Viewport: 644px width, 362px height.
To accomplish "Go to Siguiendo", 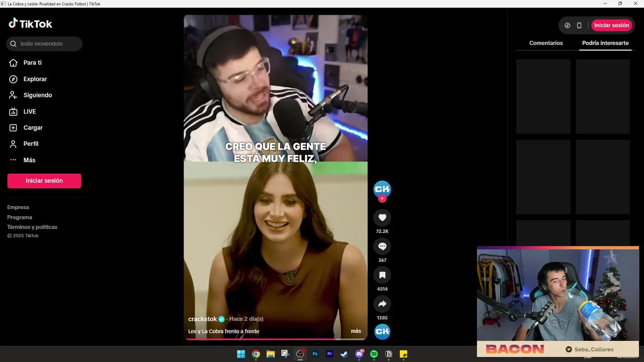I will click(37, 95).
